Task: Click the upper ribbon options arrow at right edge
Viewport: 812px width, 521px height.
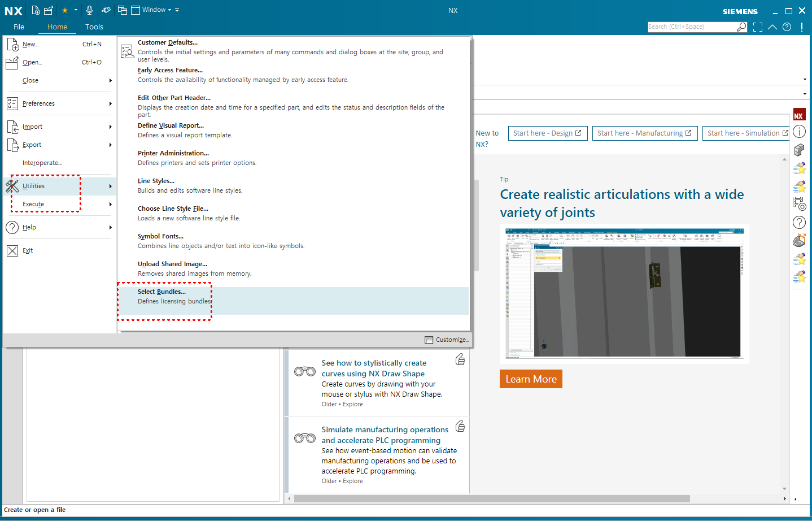Action: pyautogui.click(x=805, y=80)
